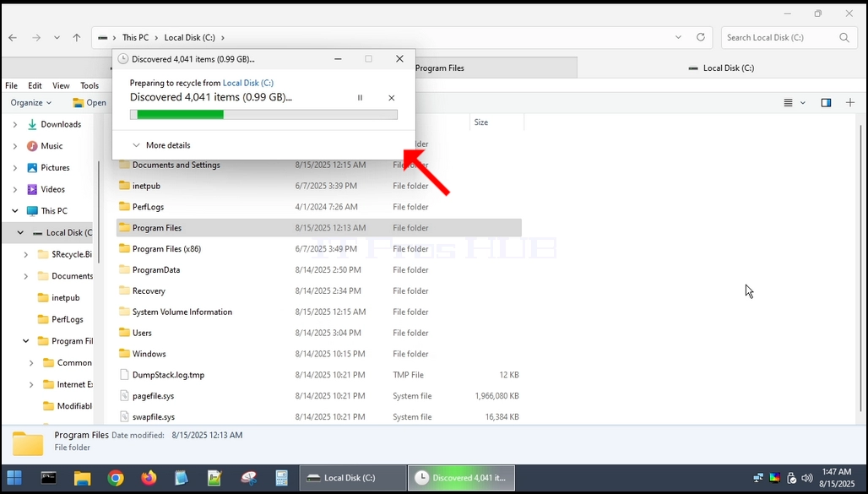868x494 pixels.
Task: Click the Open toolbar button
Action: 90,102
